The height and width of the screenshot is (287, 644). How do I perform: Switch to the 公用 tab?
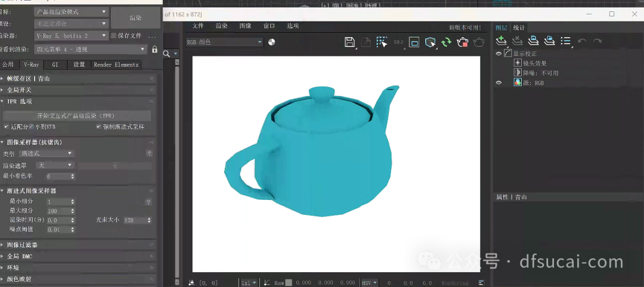[8, 64]
